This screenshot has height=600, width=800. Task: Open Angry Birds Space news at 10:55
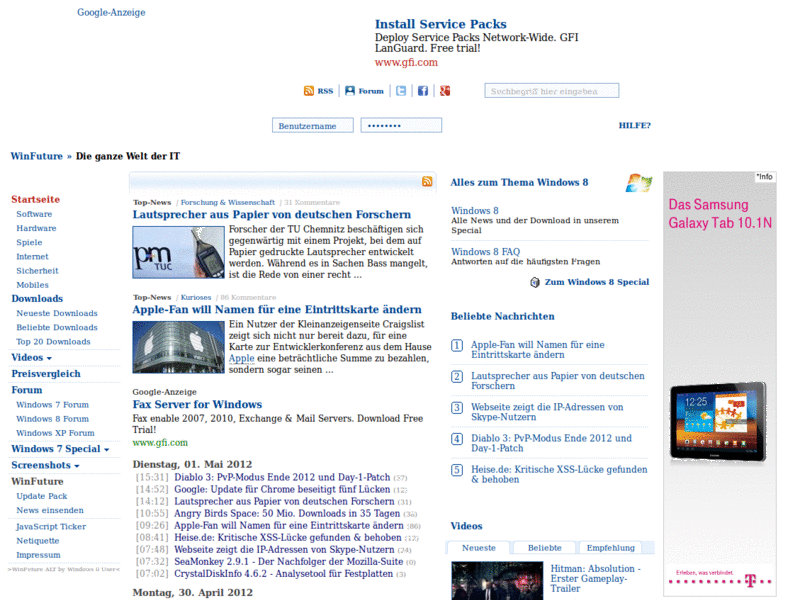pos(287,513)
